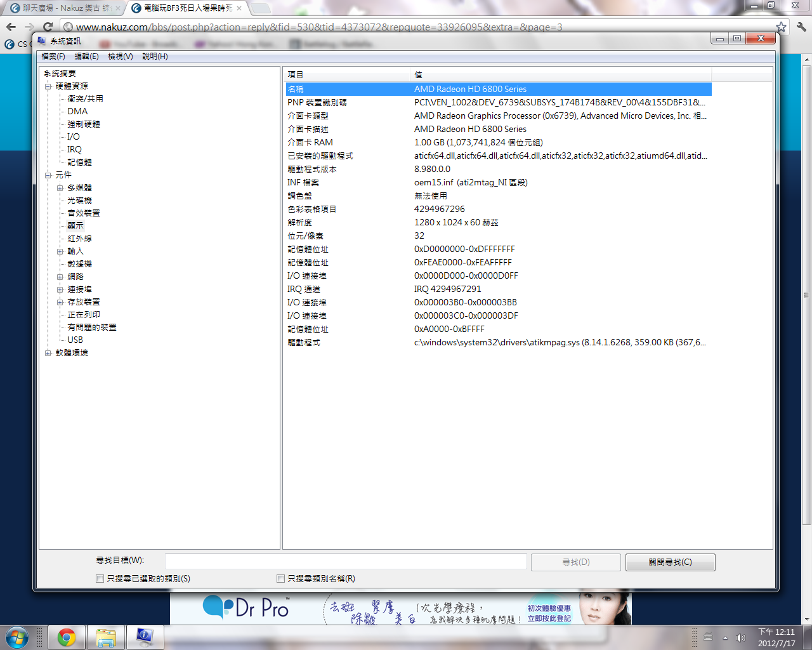
Task: Toggle search category names only checkbox
Action: click(x=280, y=578)
